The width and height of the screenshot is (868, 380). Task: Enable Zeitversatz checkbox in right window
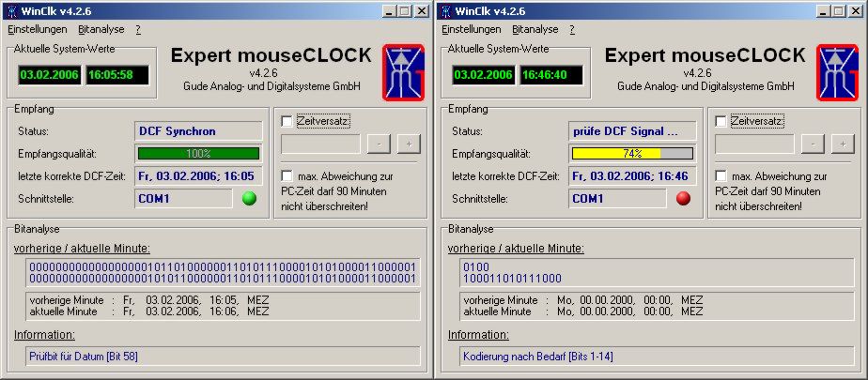(x=721, y=121)
